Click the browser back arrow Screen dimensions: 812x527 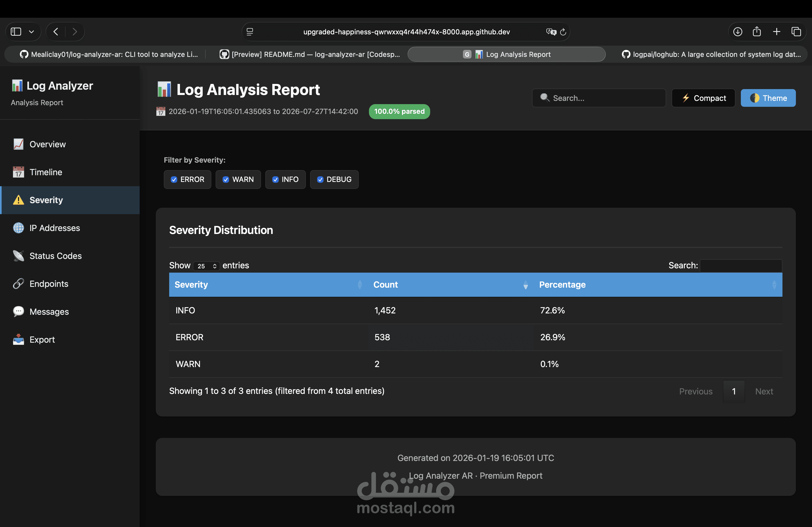[56, 32]
